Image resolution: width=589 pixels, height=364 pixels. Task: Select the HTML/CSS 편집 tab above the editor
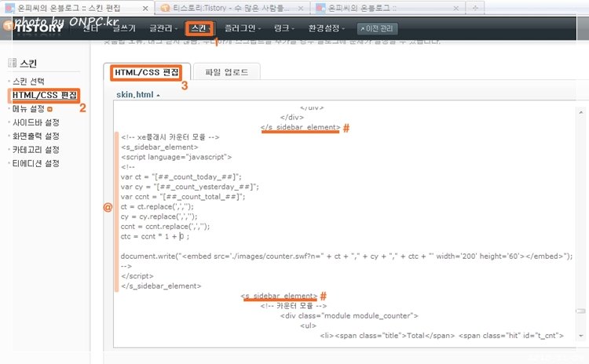pos(147,72)
